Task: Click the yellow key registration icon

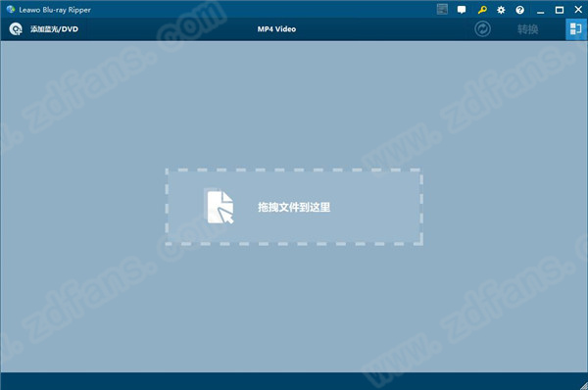Action: (x=482, y=10)
